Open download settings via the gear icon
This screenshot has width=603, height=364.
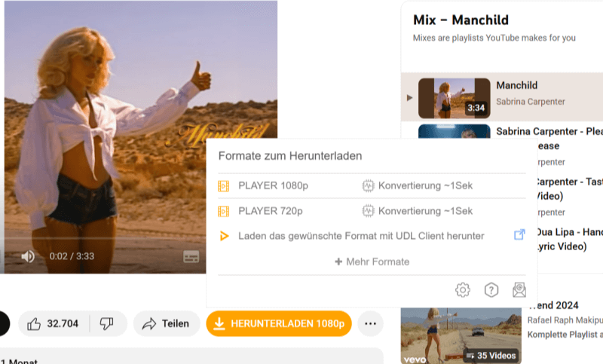point(463,290)
